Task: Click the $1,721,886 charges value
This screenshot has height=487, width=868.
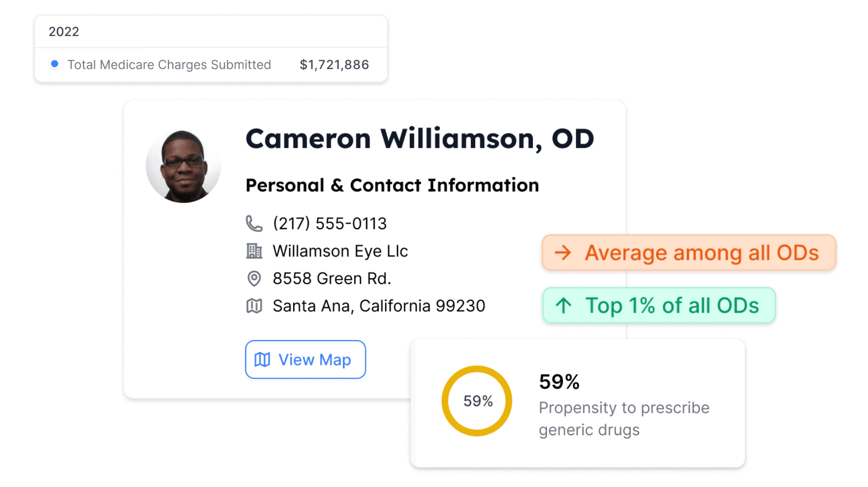Action: (x=334, y=65)
